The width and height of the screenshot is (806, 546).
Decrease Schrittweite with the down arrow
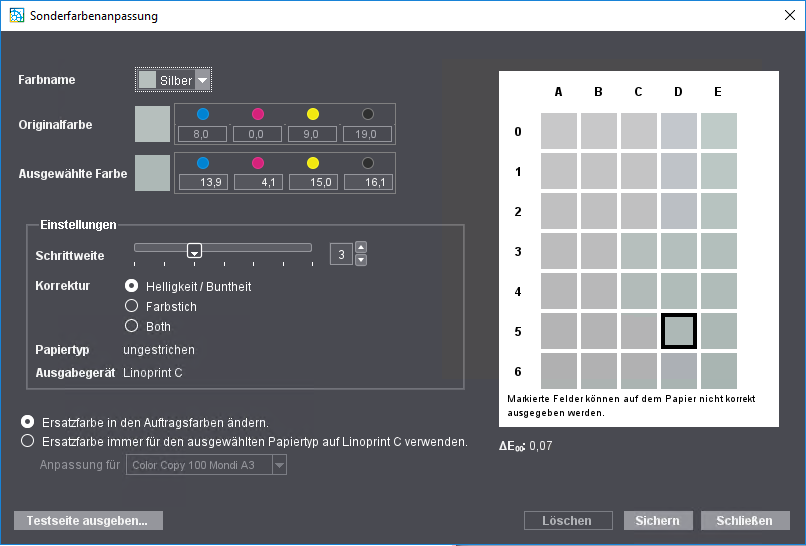361,260
